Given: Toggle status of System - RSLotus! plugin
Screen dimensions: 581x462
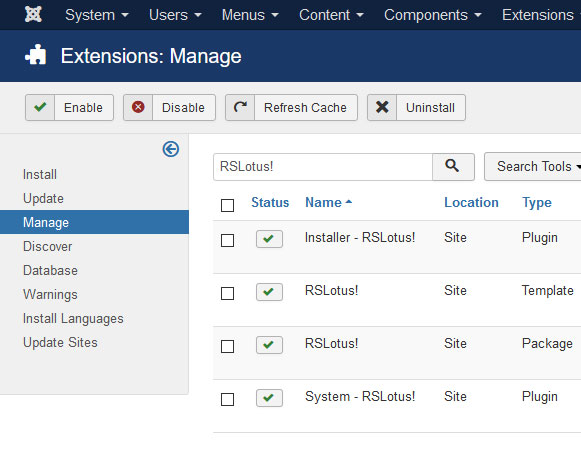Looking at the screenshot, I should point(269,398).
